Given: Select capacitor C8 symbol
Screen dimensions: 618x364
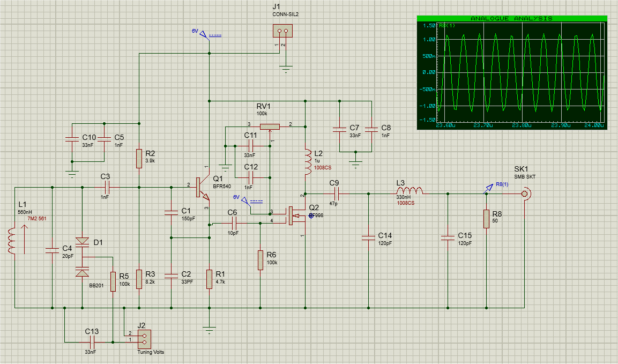Looking at the screenshot, I should click(371, 129).
